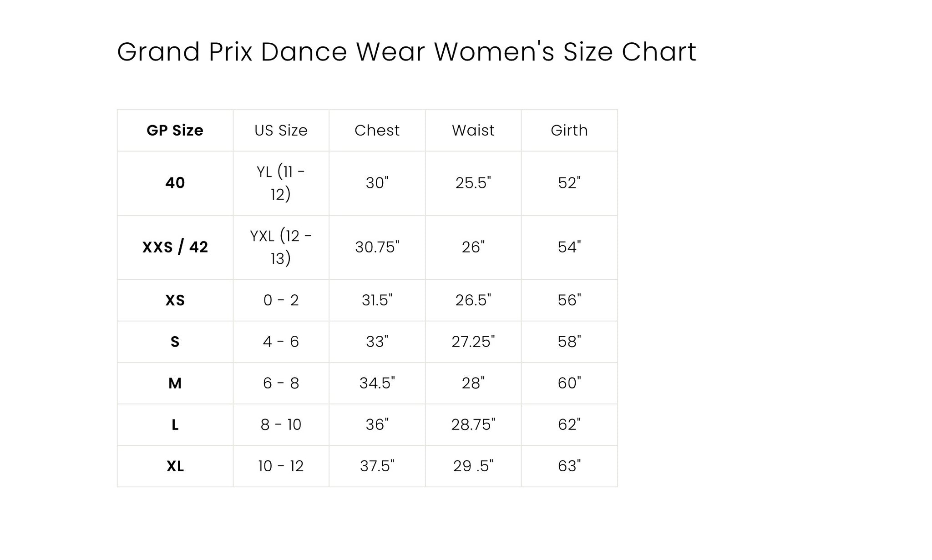Click the Waist column header

point(473,131)
